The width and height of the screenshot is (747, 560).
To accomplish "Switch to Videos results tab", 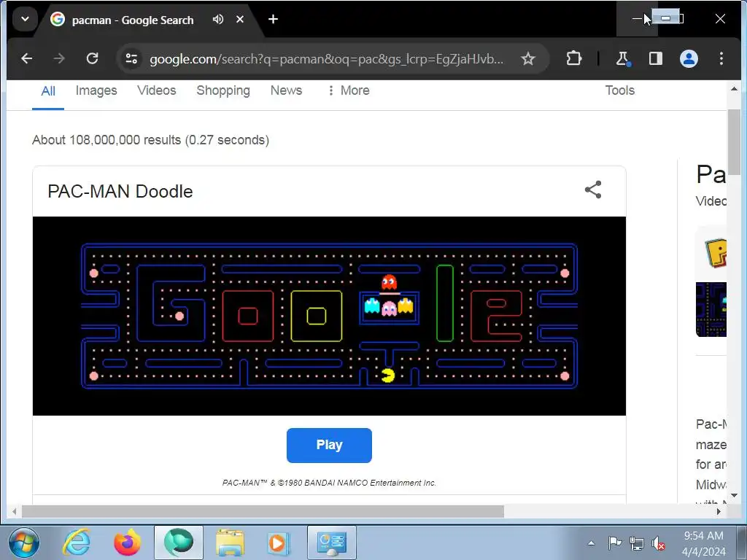I will pos(157,90).
